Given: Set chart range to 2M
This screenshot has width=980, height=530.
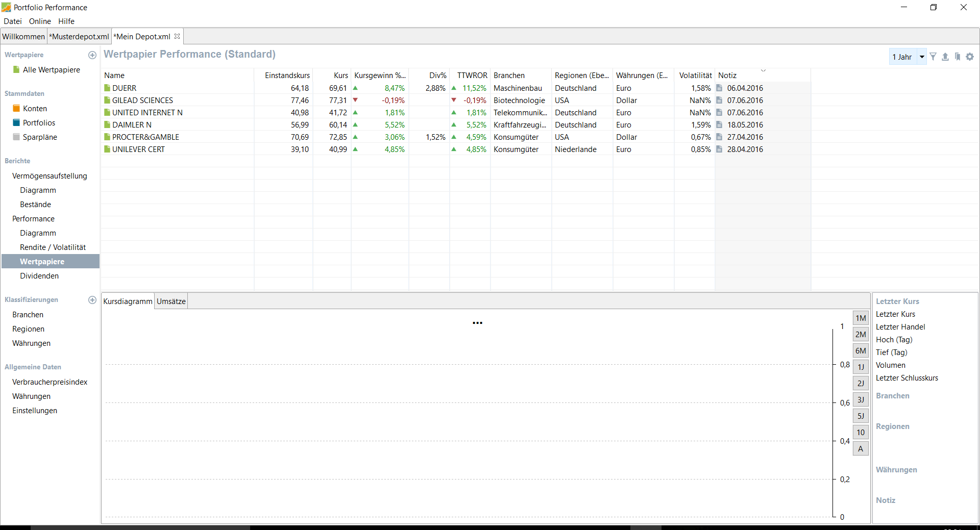Looking at the screenshot, I should 861,334.
